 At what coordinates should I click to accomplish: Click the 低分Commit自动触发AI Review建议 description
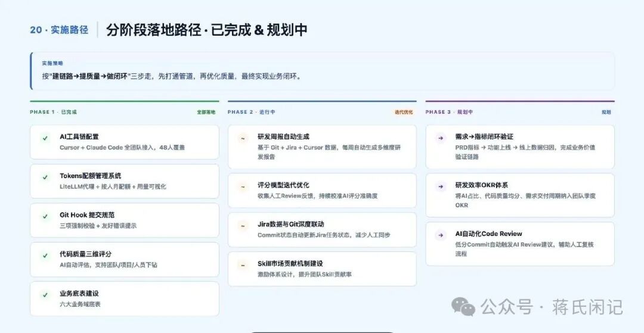click(x=525, y=250)
